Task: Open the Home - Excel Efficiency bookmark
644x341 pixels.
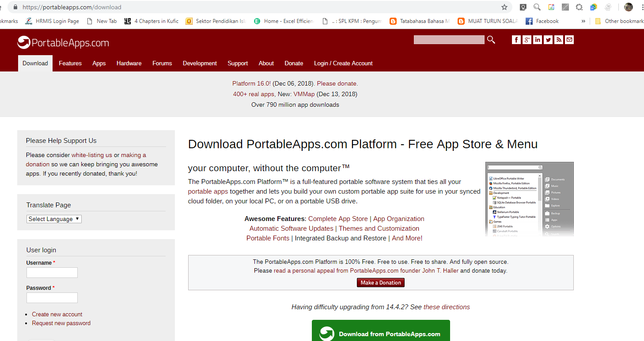Action: [284, 21]
